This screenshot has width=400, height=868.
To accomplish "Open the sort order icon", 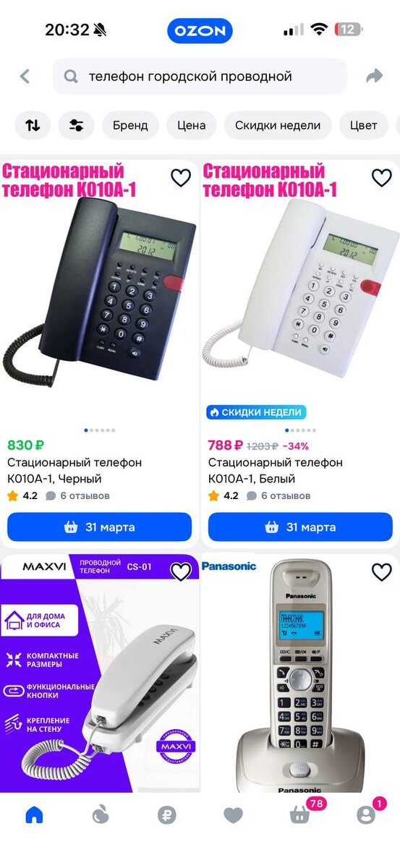I will click(x=33, y=125).
